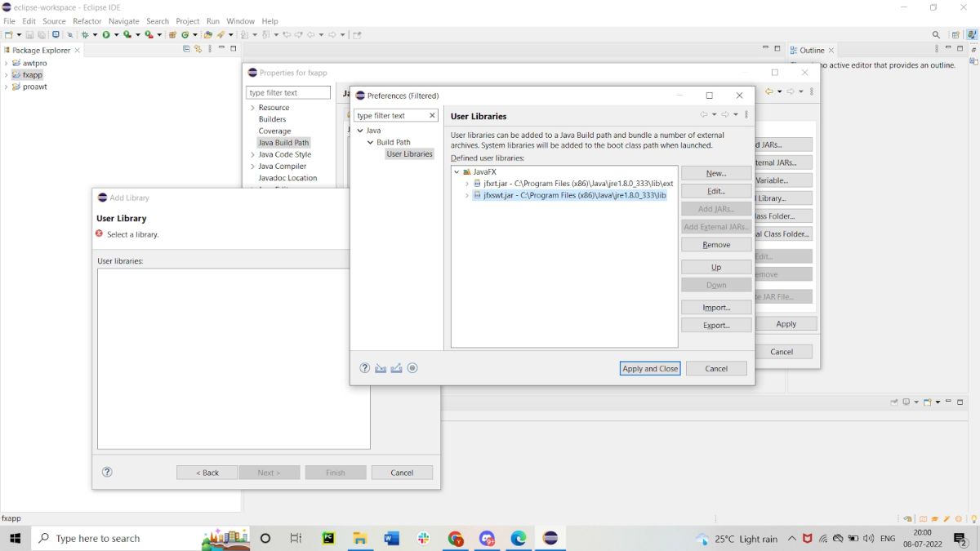This screenshot has width=980, height=551.
Task: Click the back arrow in the Preferences header
Action: click(x=704, y=115)
